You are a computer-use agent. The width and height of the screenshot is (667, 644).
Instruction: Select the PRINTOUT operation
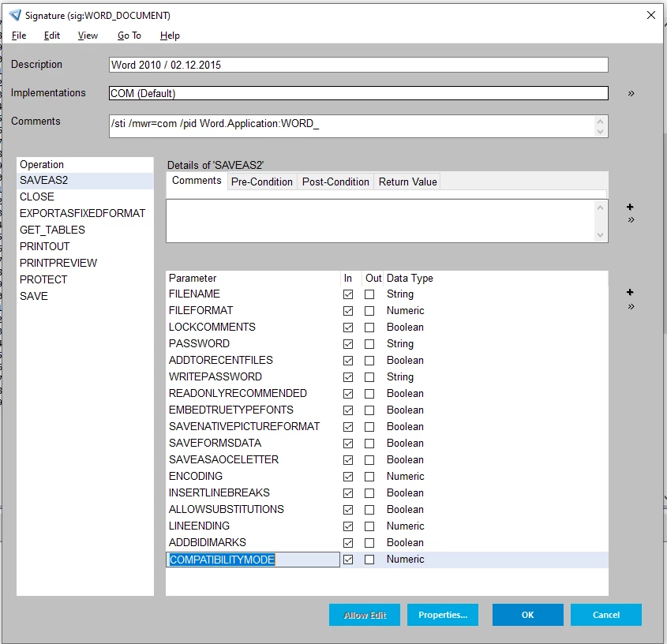[x=84, y=247]
